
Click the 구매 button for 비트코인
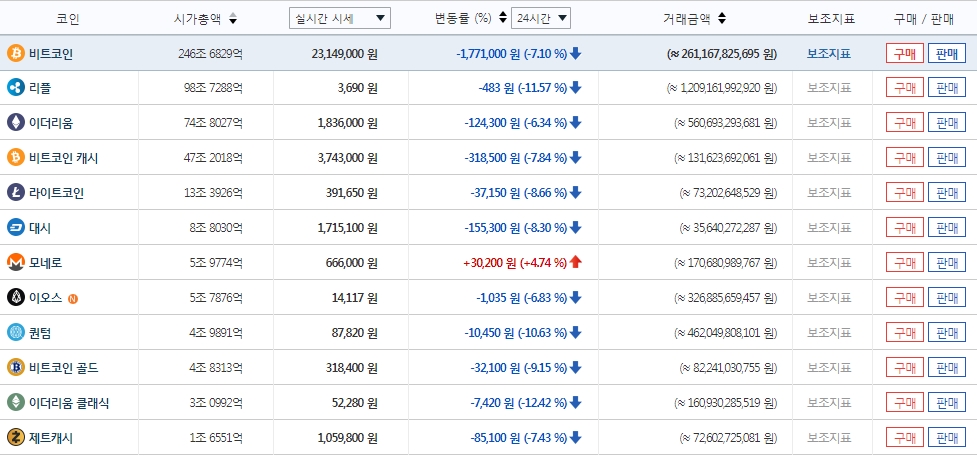[x=904, y=54]
